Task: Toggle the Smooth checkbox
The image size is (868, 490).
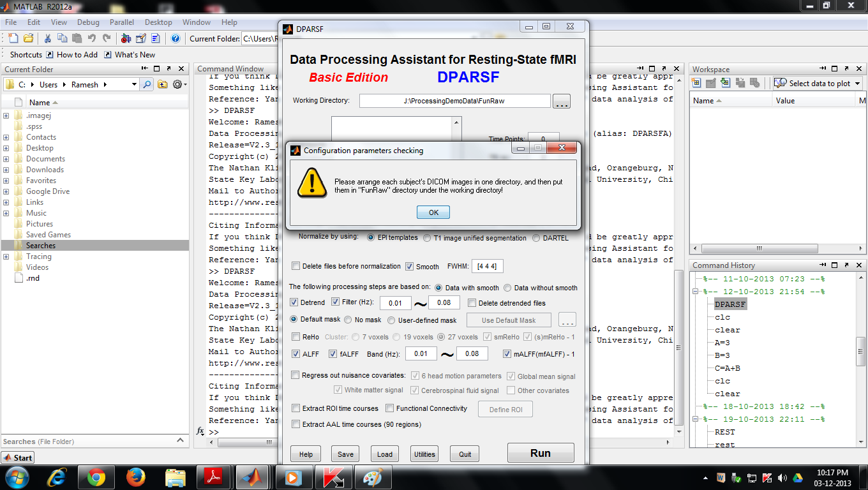Action: point(410,267)
